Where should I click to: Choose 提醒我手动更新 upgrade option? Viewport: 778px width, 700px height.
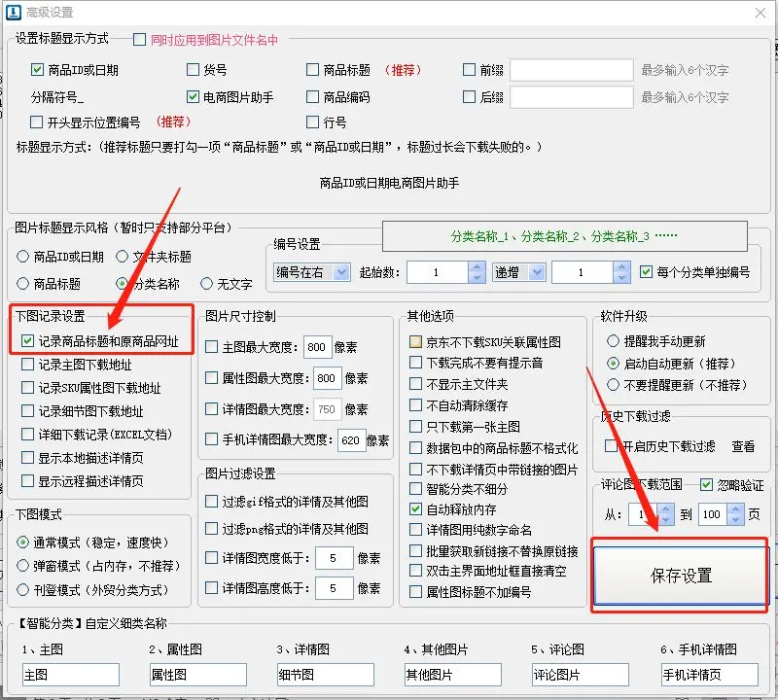[x=612, y=342]
